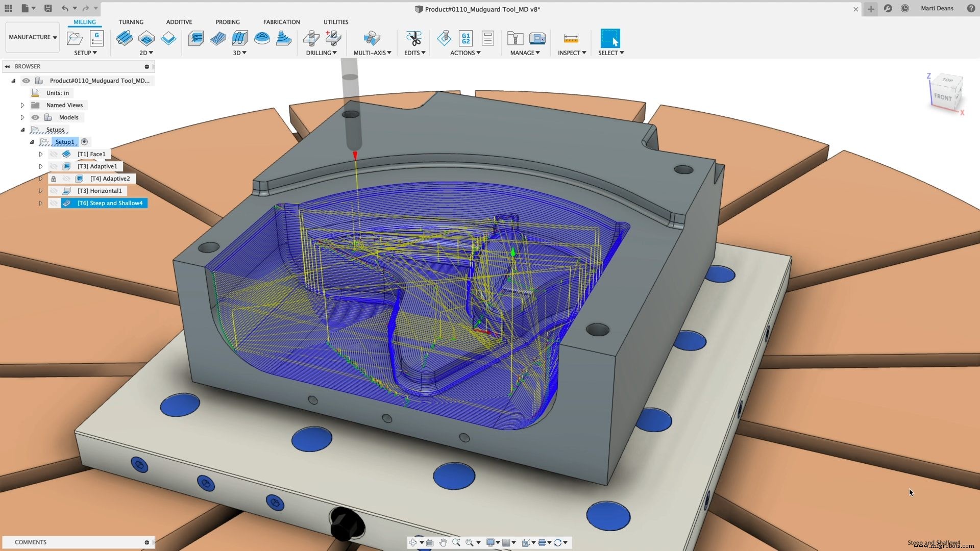This screenshot has width=980, height=551.
Task: Switch to the TURNING tab
Action: coord(131,21)
